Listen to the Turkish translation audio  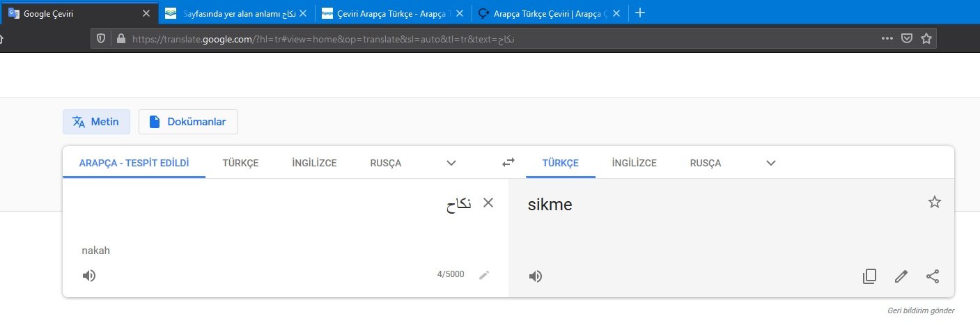(x=535, y=276)
